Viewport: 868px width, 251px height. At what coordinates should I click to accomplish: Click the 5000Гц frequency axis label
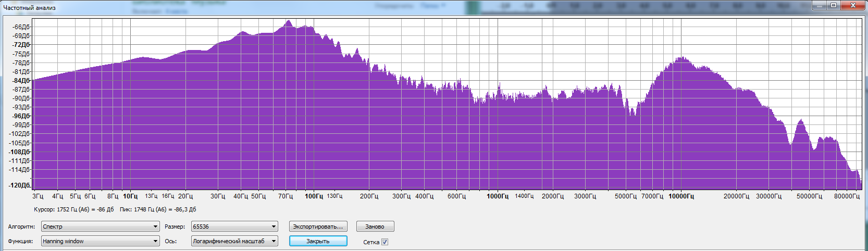pos(626,196)
